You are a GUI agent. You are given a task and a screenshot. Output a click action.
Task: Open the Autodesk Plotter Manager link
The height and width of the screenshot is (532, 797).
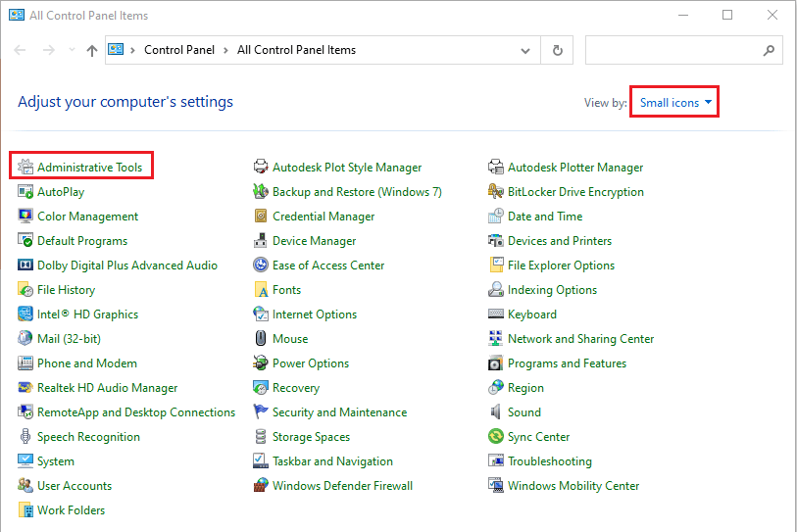[575, 168]
